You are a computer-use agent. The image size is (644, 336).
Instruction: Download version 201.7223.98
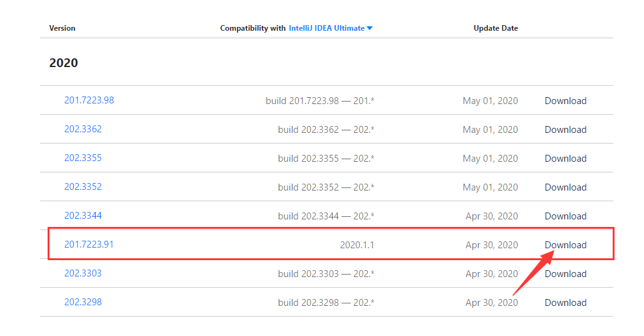coord(566,101)
